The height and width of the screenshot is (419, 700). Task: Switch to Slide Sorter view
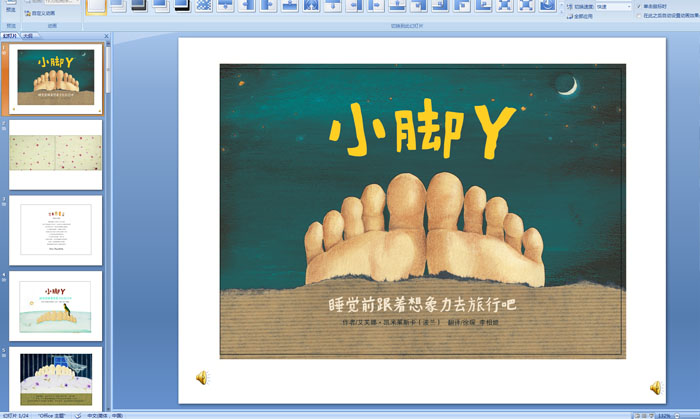644,415
